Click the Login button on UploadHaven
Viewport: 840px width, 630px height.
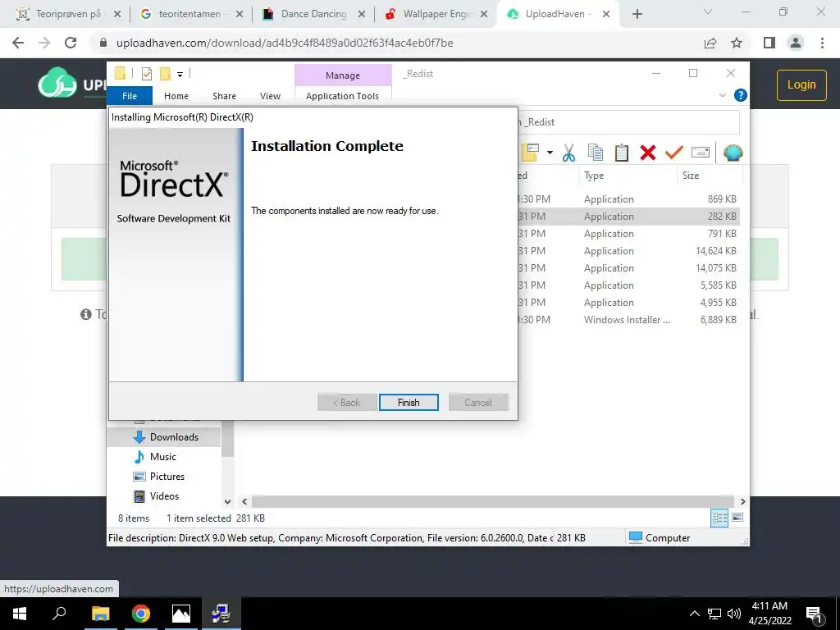(x=801, y=84)
